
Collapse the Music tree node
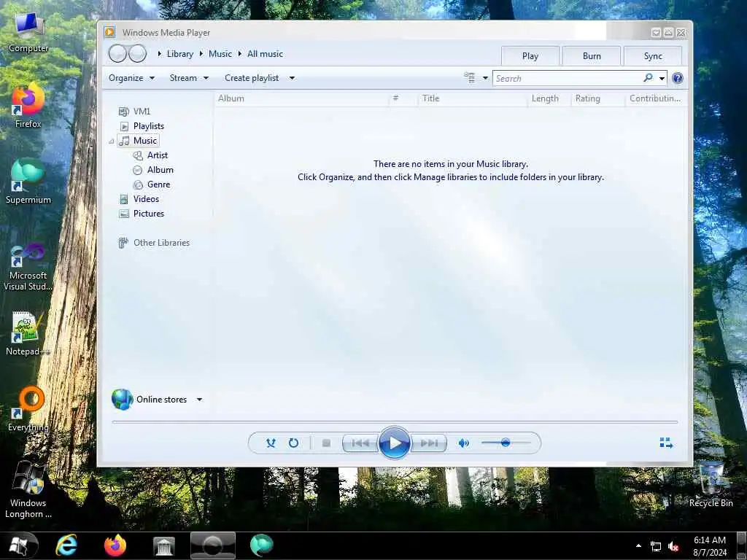pos(111,141)
